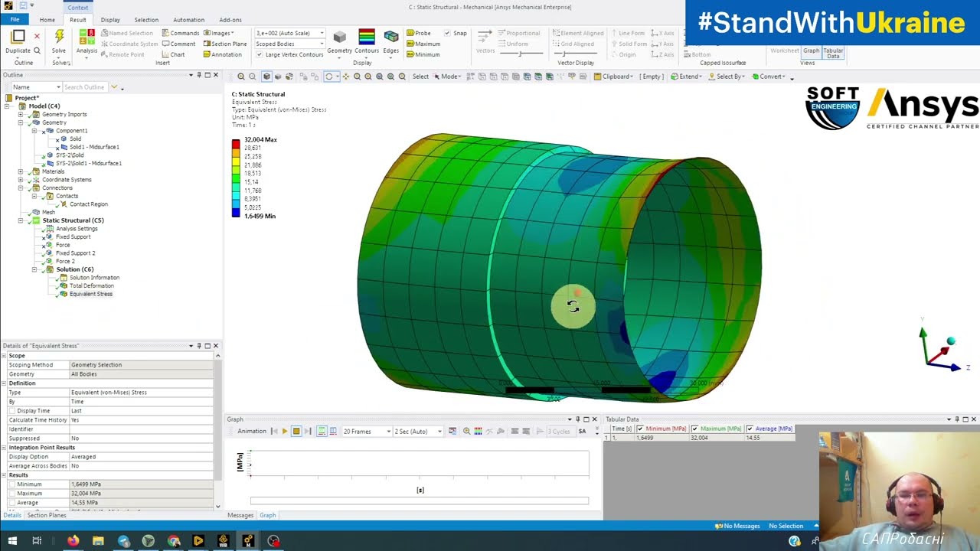980x551 pixels.
Task: Play the result animation
Action: (284, 432)
